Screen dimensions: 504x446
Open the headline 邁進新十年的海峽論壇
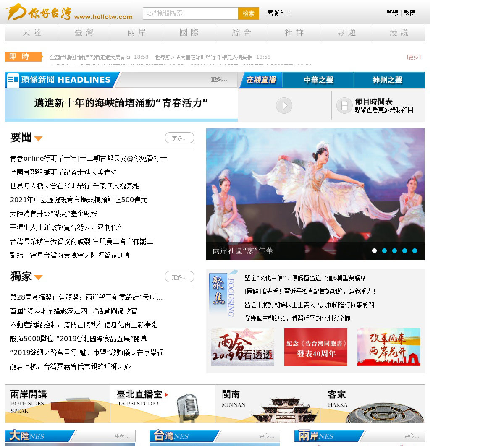pos(121,103)
